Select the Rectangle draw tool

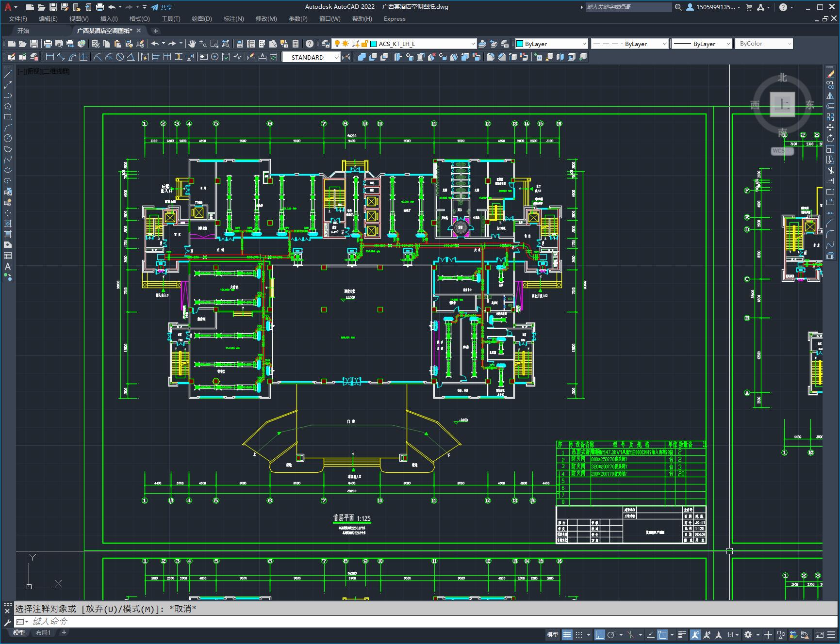point(8,117)
